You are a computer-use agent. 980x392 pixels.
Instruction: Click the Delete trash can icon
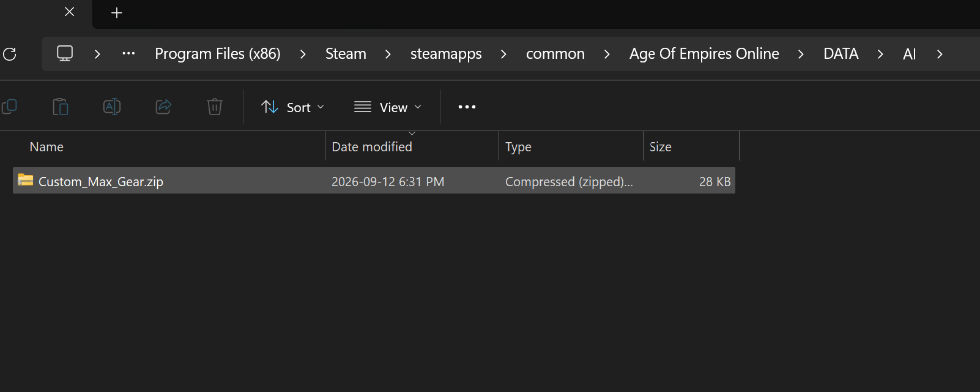pos(214,107)
